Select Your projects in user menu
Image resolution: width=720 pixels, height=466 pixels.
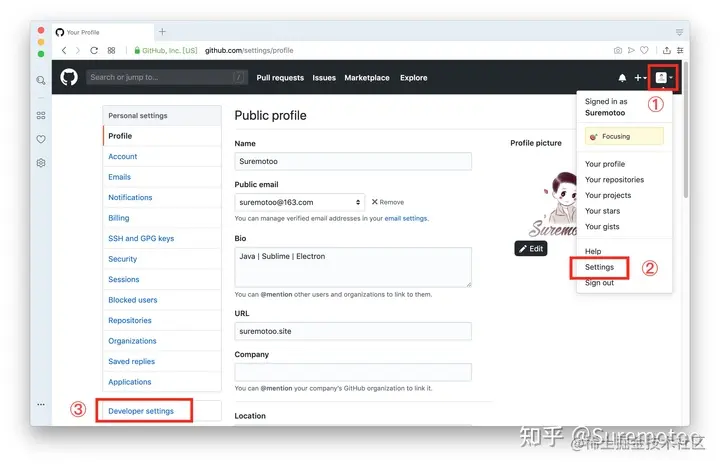(608, 195)
